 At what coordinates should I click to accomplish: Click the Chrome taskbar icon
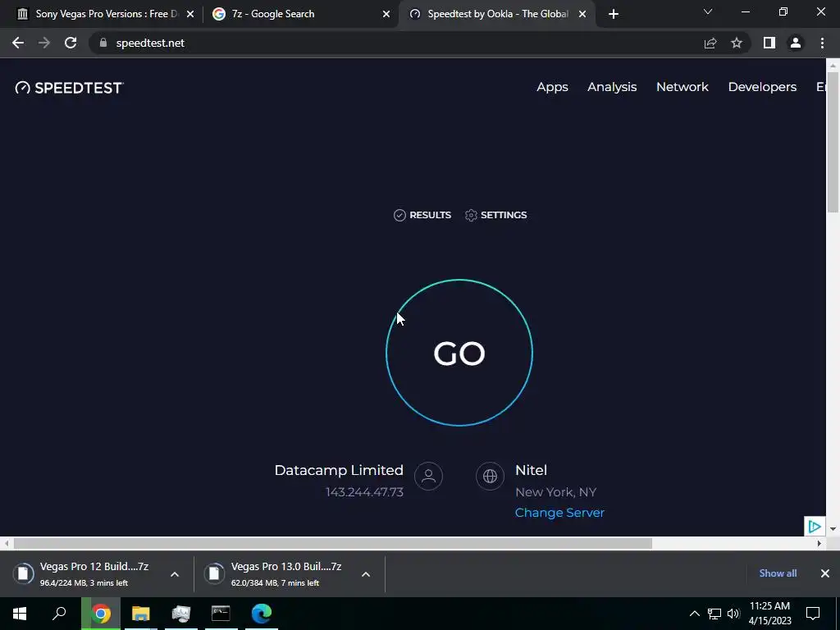101,614
